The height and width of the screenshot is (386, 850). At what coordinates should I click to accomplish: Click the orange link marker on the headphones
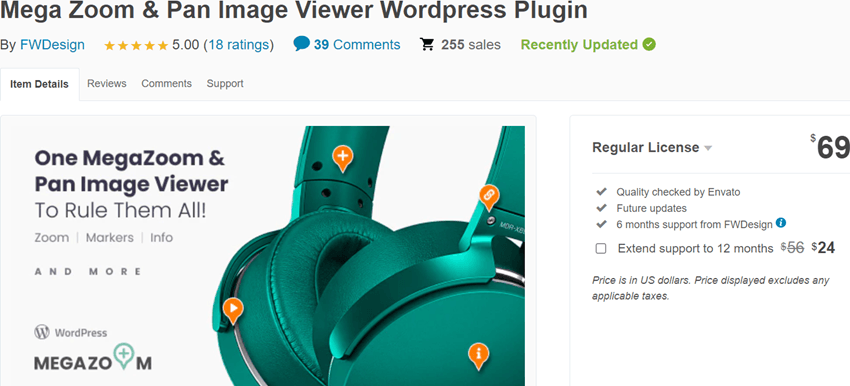point(488,197)
